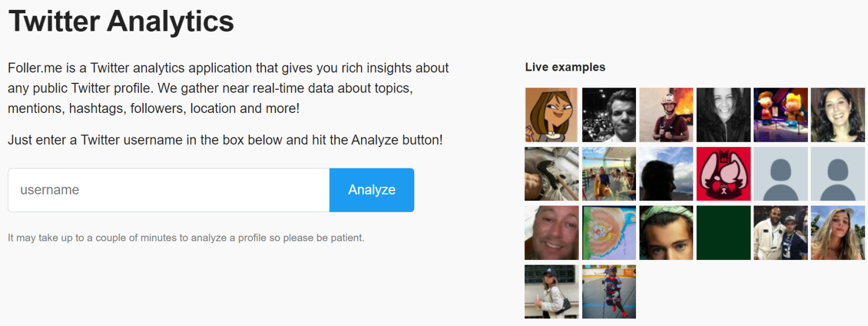Viewport: 868px width, 326px height.
Task: Open the pastel cartoon lion drawing avatar
Action: tap(609, 233)
